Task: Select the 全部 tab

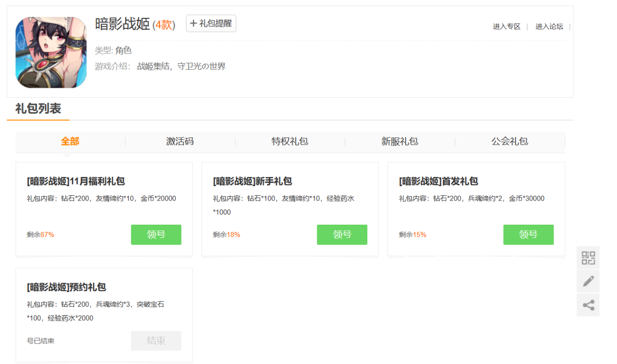Action: click(70, 141)
